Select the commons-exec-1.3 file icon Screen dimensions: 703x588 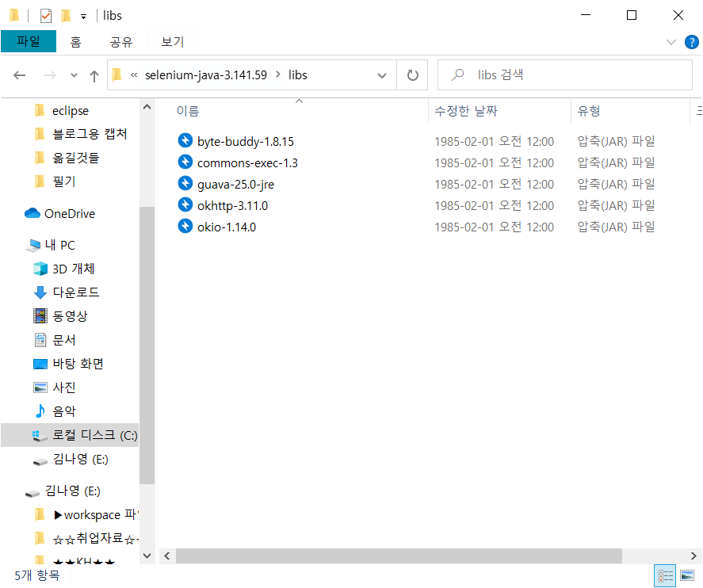[x=185, y=162]
